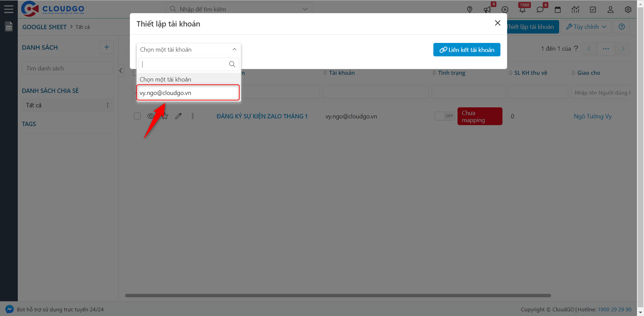This screenshot has height=316, width=644.
Task: Expand the Tùy chỉnh dropdown
Action: [586, 27]
